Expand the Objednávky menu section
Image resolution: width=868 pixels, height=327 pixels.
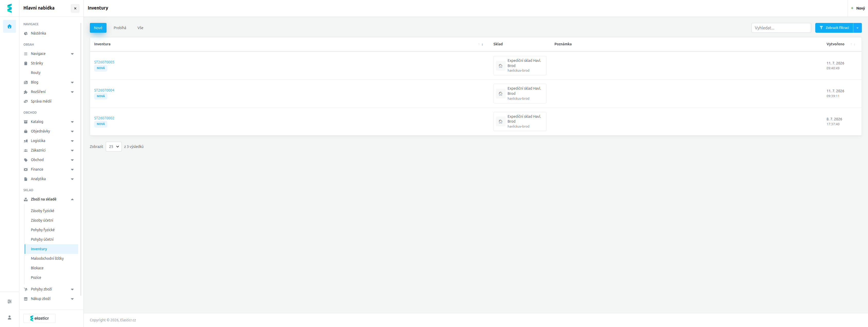coord(49,131)
